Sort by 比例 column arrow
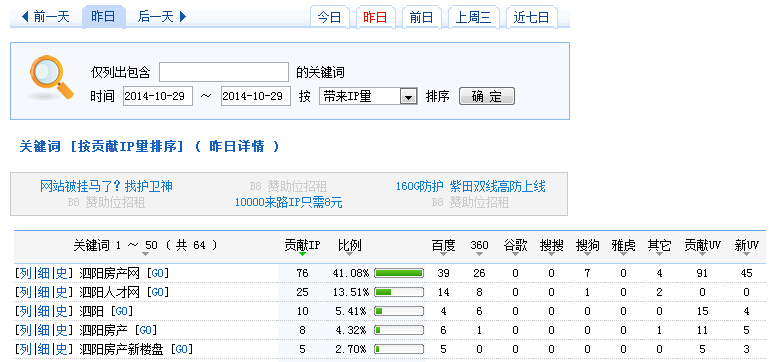Image resolution: width=776 pixels, height=362 pixels. pos(350,254)
